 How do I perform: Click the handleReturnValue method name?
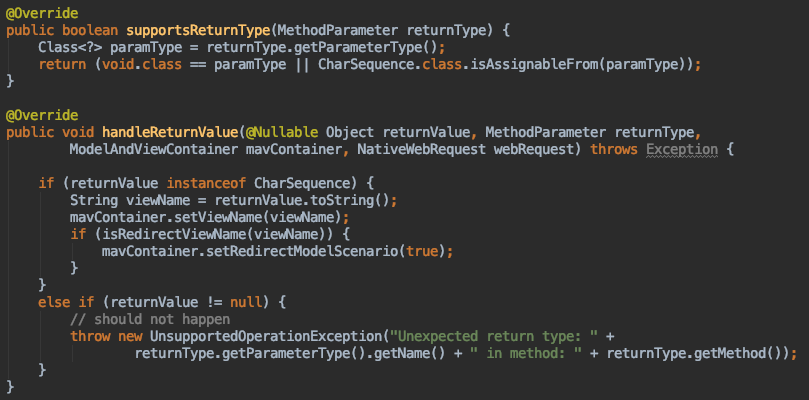click(171, 132)
